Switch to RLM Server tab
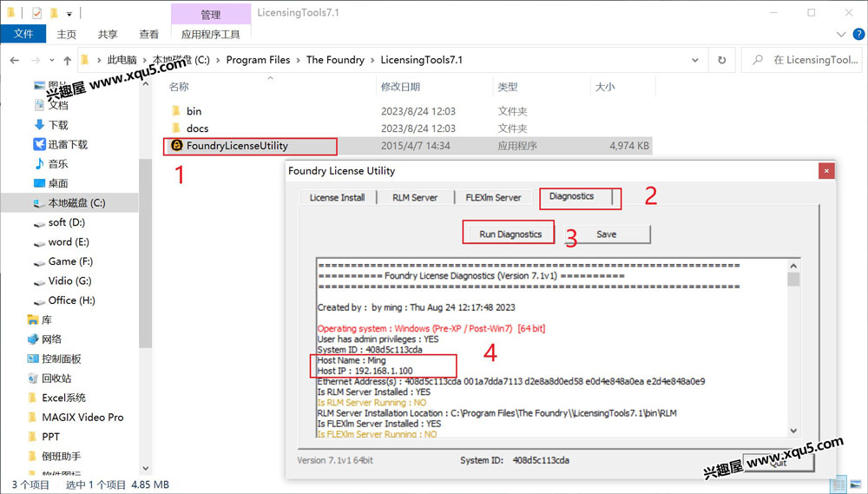 (x=415, y=198)
